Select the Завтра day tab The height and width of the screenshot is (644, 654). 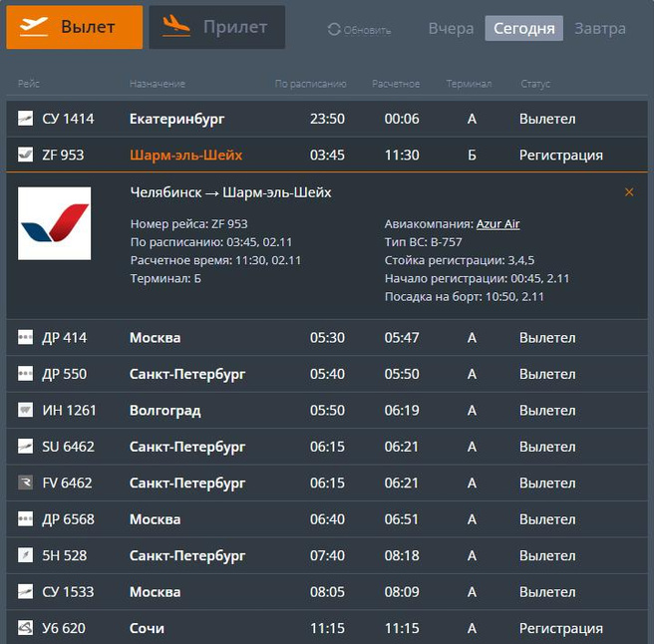point(600,28)
